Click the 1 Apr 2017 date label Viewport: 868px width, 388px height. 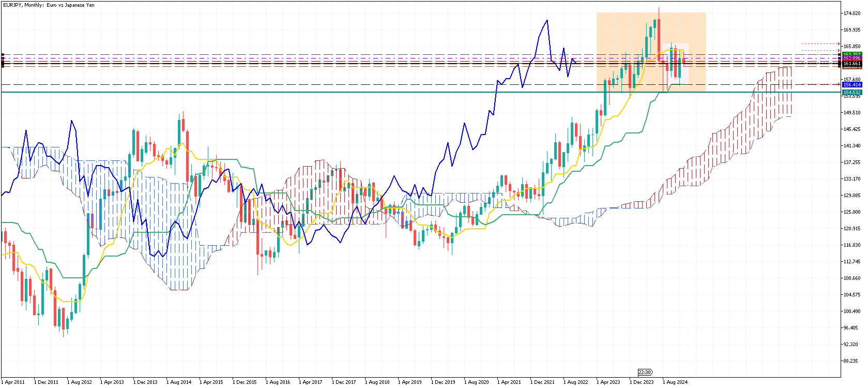[x=311, y=382]
